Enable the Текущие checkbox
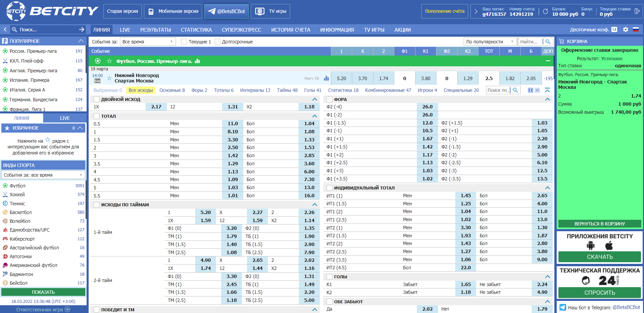 coord(184,42)
